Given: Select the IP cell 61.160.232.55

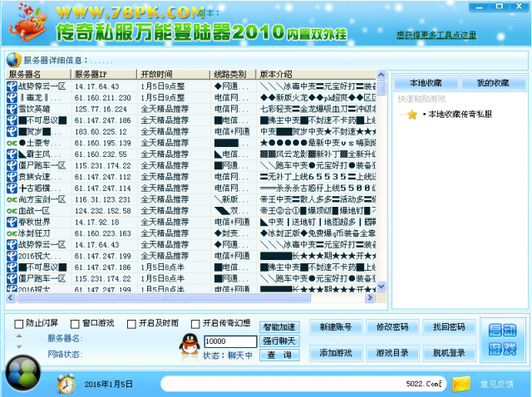Looking at the screenshot, I should click(x=101, y=154).
